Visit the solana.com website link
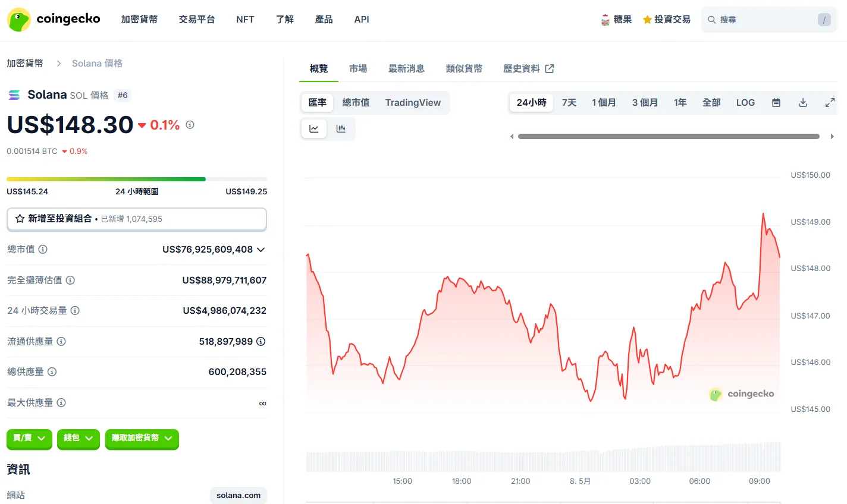The width and height of the screenshot is (847, 504). pos(239,495)
